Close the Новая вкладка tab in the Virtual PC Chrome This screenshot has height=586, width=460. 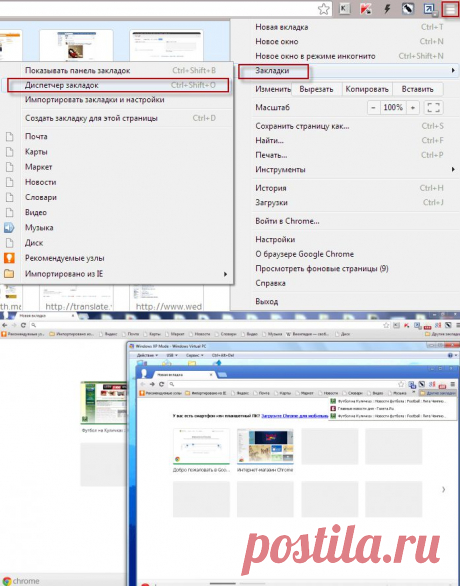tap(211, 374)
